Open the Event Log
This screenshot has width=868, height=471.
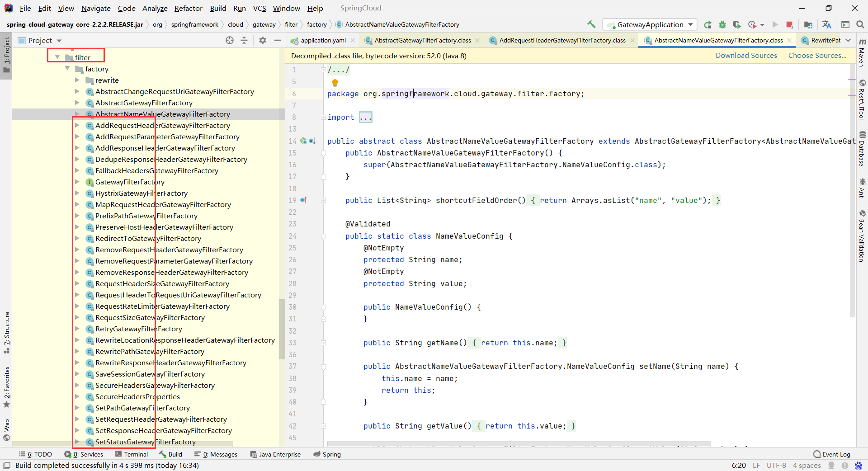pyautogui.click(x=832, y=454)
